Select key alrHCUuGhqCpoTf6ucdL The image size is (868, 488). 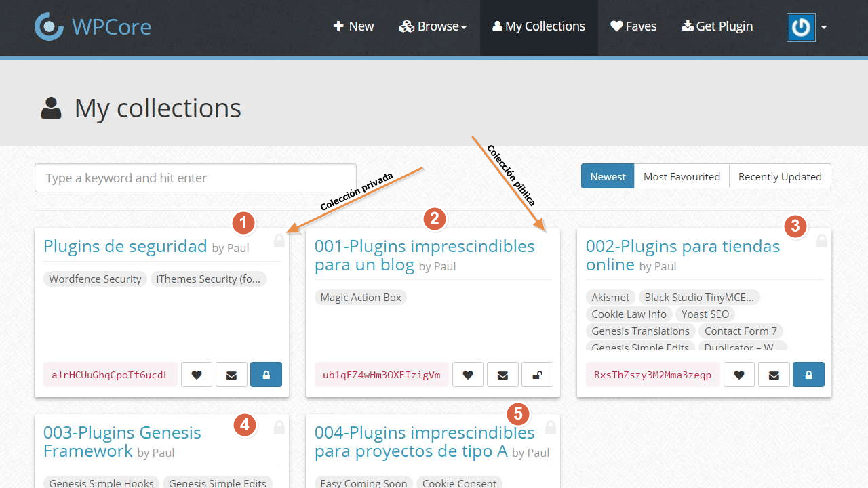point(110,375)
